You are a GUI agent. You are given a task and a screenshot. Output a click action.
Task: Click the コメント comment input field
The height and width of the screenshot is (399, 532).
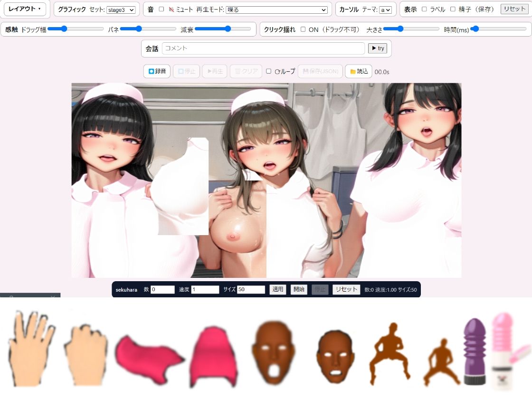pyautogui.click(x=264, y=48)
